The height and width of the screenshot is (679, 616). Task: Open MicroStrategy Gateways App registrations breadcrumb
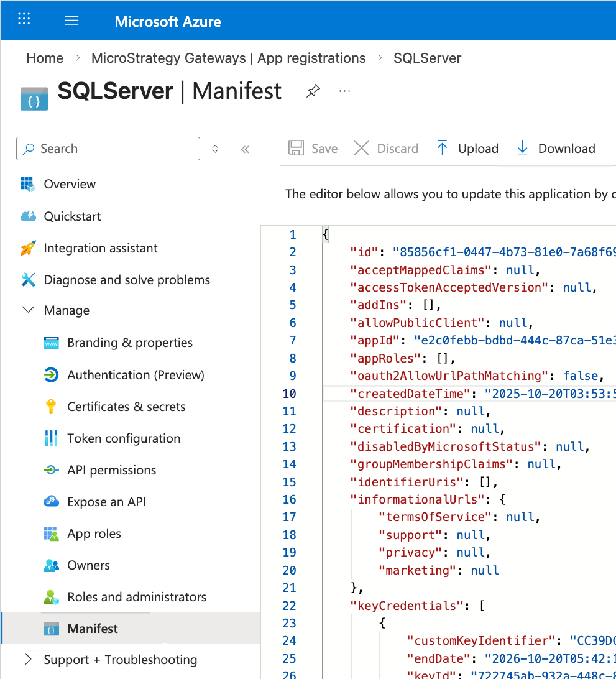tap(228, 58)
